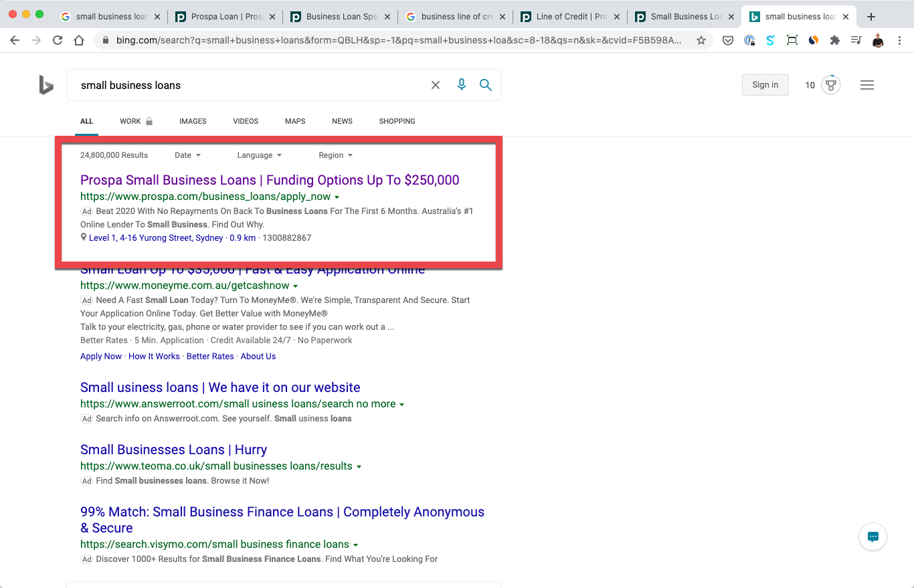The image size is (914, 588).
Task: Open Small Businesses Loans Hurry result
Action: click(x=173, y=450)
